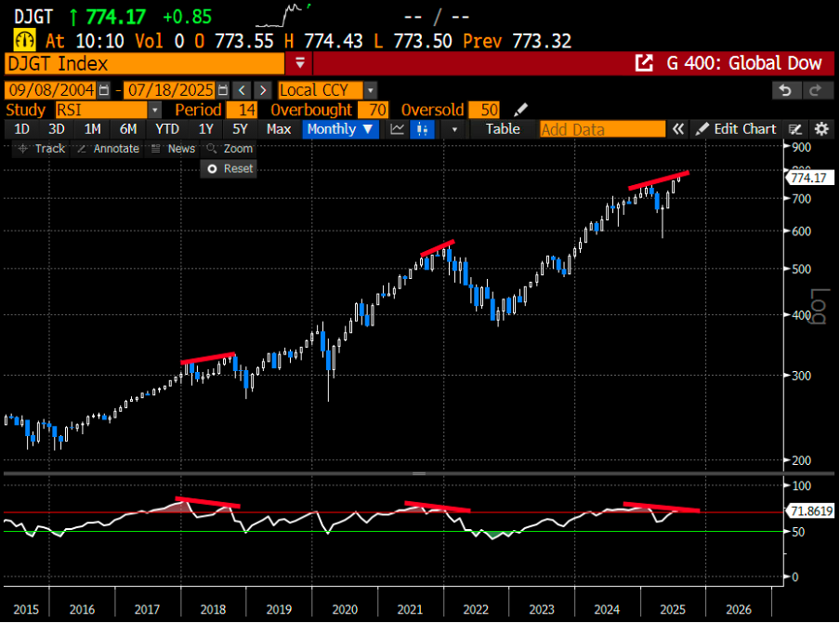
Task: Select the 5Y range tab
Action: point(240,129)
